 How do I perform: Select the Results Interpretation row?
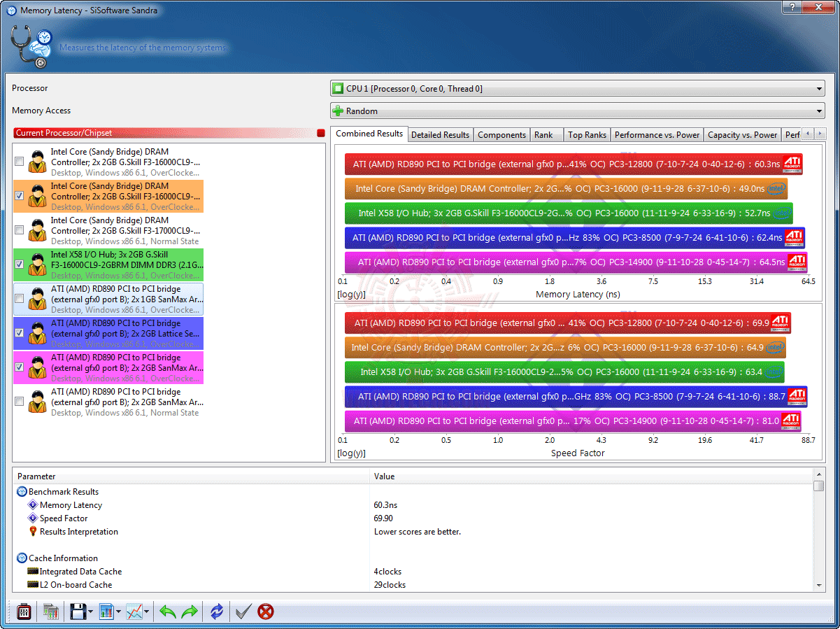pos(413,532)
